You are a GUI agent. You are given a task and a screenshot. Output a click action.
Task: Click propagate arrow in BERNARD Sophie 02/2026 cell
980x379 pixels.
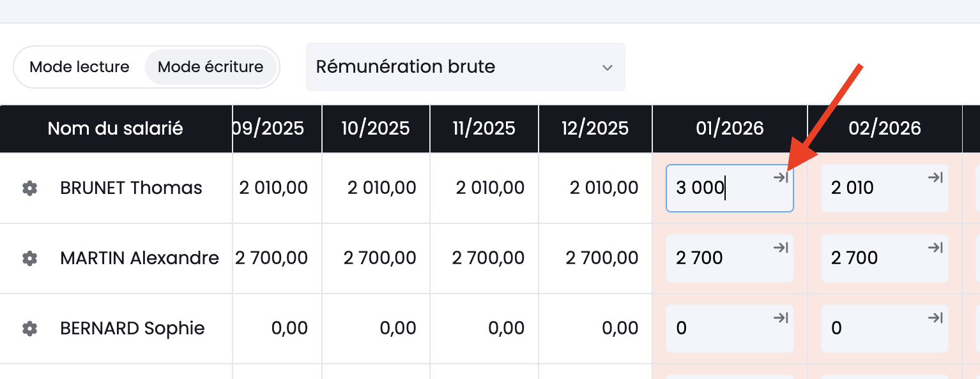(x=935, y=318)
